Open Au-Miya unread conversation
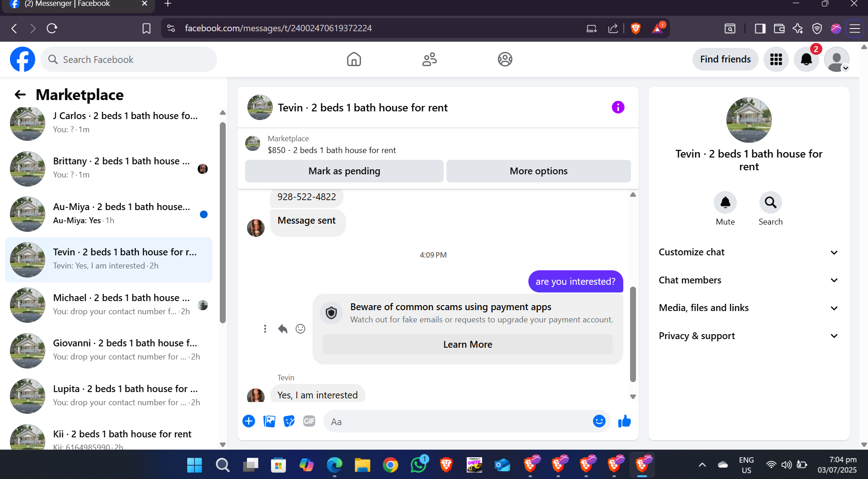The image size is (868, 479). click(x=109, y=214)
